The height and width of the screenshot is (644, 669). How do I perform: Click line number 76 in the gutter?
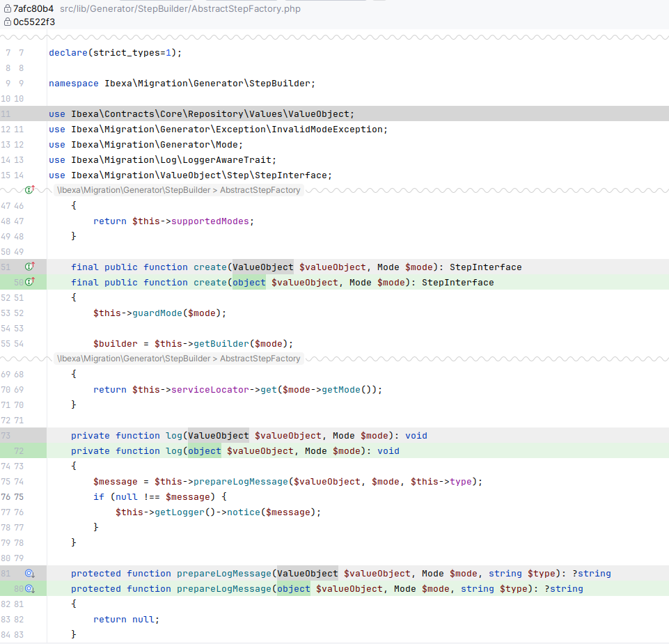(7, 496)
